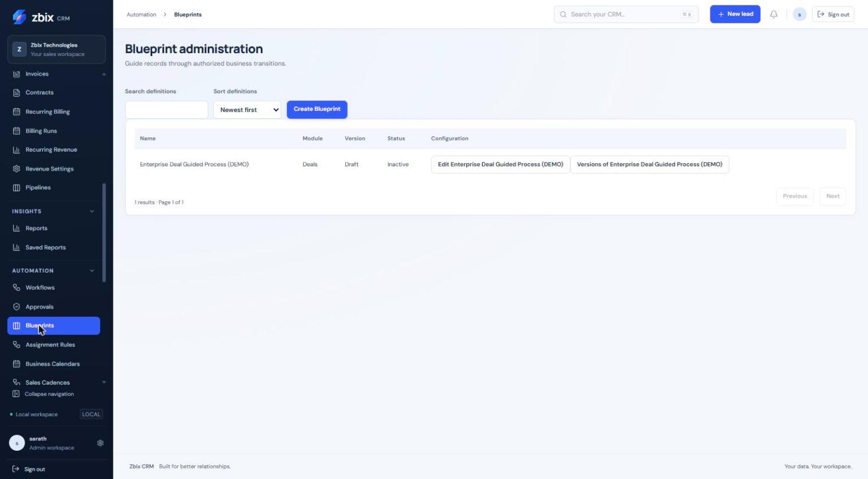Image resolution: width=868 pixels, height=479 pixels.
Task: Click the Workflows icon in sidebar
Action: (17, 288)
